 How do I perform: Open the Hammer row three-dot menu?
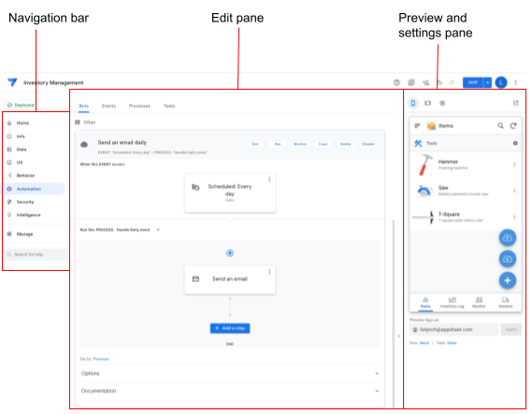tap(514, 164)
